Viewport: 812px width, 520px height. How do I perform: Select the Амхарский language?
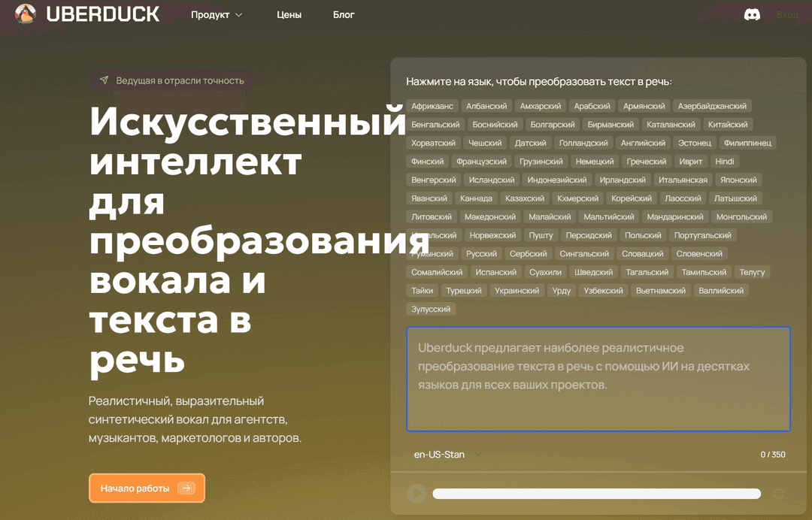click(540, 106)
